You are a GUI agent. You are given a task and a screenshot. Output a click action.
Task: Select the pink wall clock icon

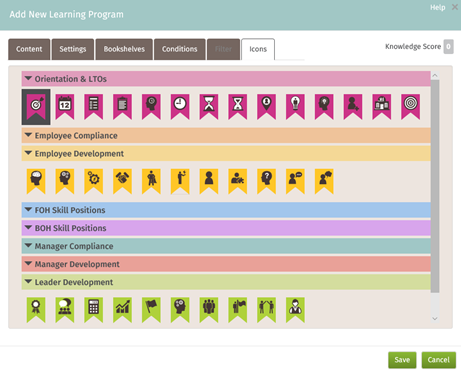click(180, 107)
